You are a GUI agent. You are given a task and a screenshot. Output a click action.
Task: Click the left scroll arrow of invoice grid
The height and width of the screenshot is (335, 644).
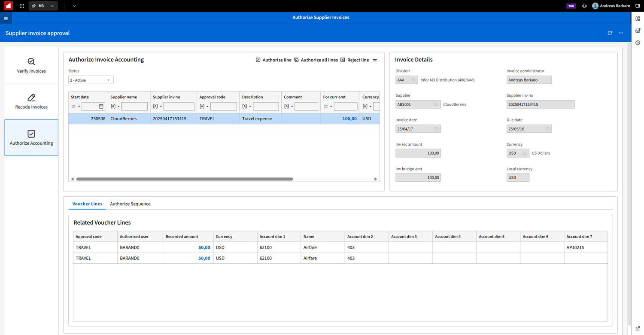pyautogui.click(x=72, y=179)
